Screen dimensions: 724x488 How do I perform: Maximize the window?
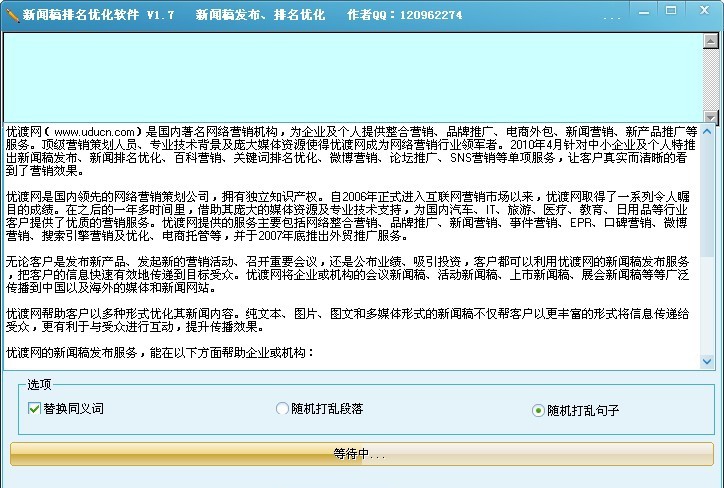click(671, 10)
